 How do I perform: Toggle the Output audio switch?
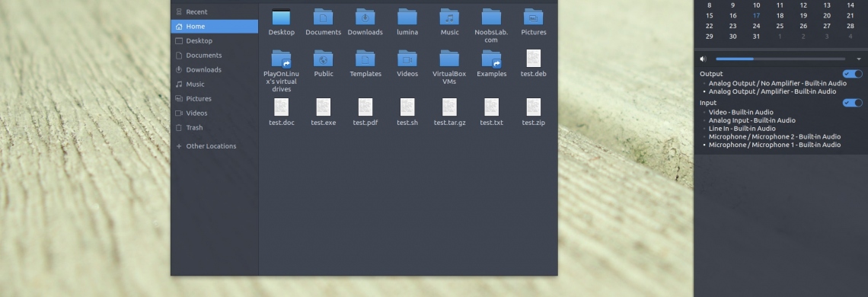click(x=853, y=74)
